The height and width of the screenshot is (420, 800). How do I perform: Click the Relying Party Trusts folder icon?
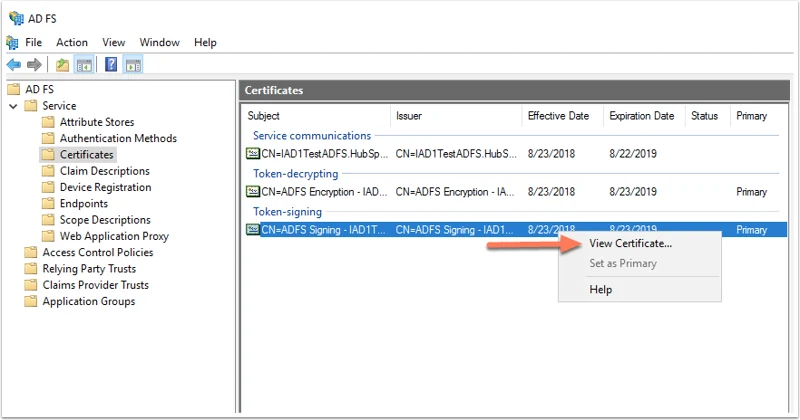click(31, 269)
